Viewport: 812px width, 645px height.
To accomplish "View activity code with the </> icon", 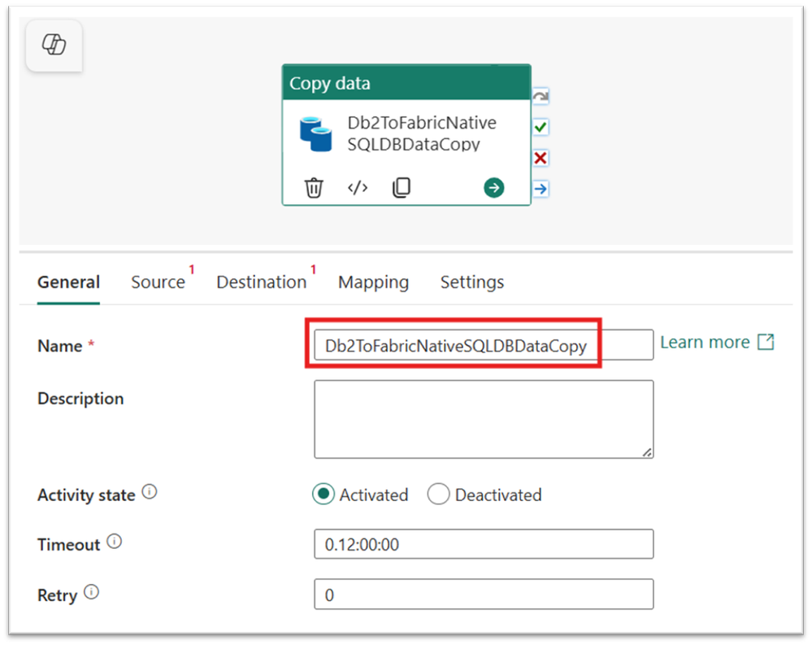I will 358,187.
